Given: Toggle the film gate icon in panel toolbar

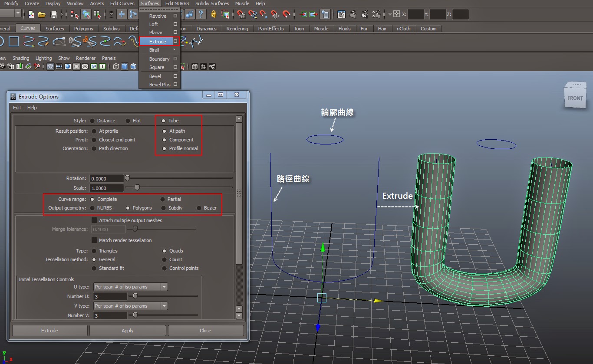Looking at the screenshot, I should pos(59,67).
